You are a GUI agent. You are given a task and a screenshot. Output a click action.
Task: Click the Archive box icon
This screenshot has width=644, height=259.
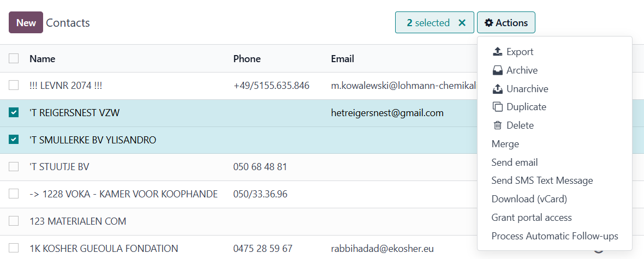click(497, 70)
